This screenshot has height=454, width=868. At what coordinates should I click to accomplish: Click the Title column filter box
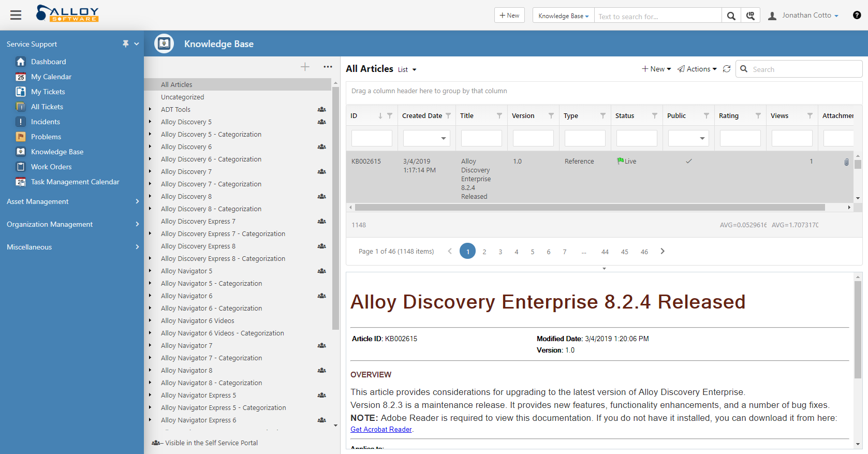(481, 138)
